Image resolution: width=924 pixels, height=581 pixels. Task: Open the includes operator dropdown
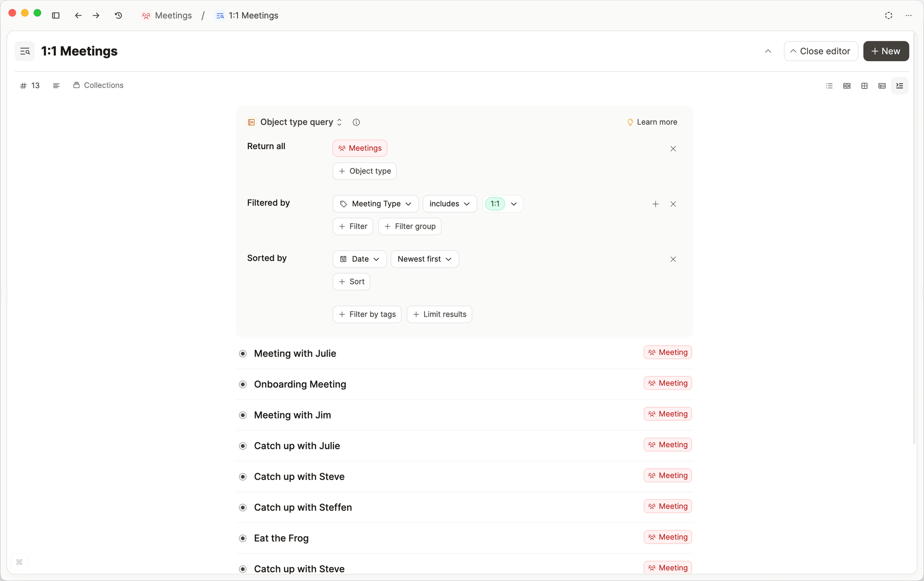[449, 204]
